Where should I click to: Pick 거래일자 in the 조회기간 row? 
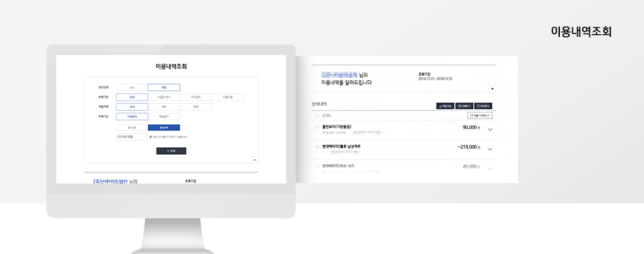tap(132, 116)
